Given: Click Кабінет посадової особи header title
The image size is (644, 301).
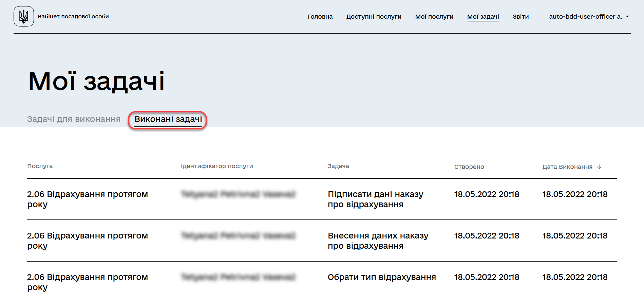Looking at the screenshot, I should [73, 16].
